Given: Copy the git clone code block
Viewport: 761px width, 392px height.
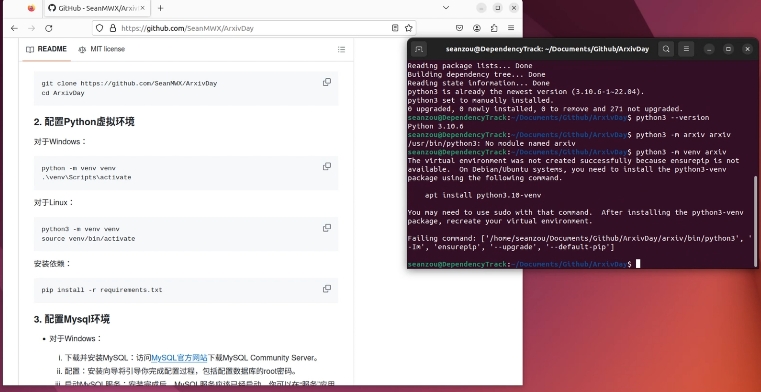Looking at the screenshot, I should pos(327,82).
